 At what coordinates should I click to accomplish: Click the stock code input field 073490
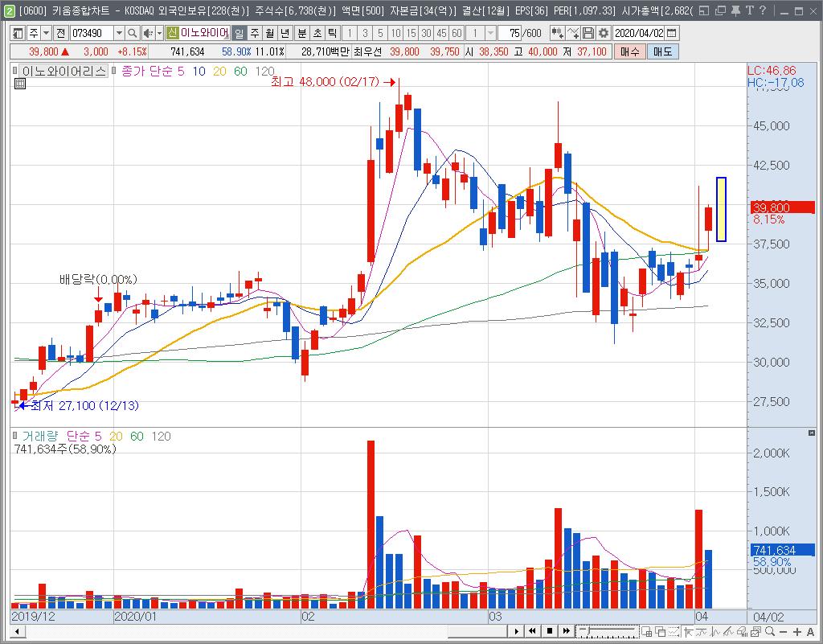point(92,33)
